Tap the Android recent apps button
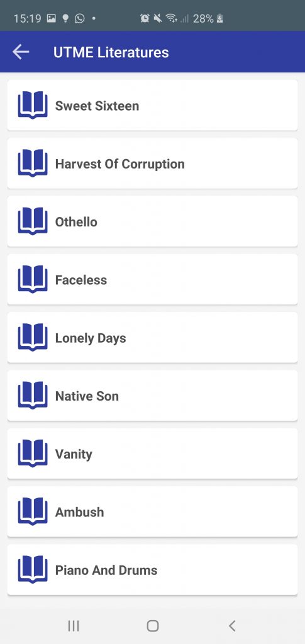This screenshot has height=644, width=305. pos(74,626)
